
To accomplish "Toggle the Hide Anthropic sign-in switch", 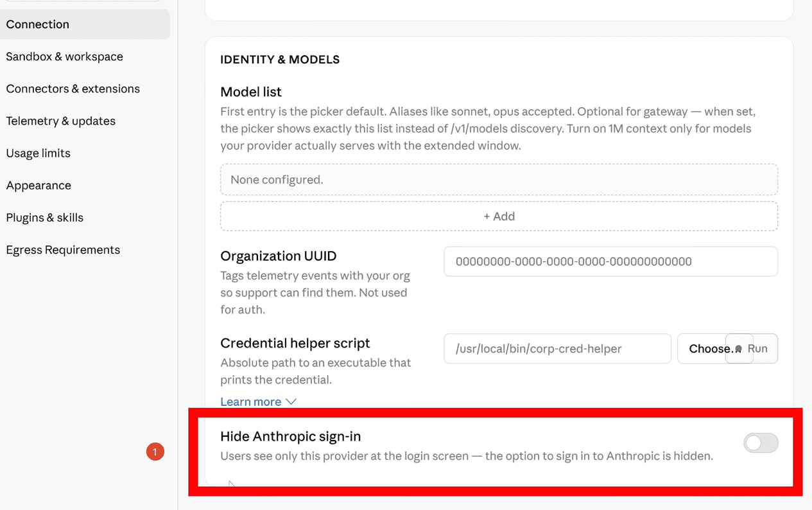I will point(761,443).
